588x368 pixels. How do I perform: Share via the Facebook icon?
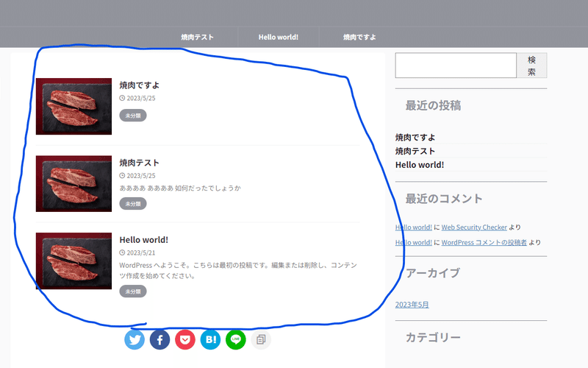click(x=159, y=339)
